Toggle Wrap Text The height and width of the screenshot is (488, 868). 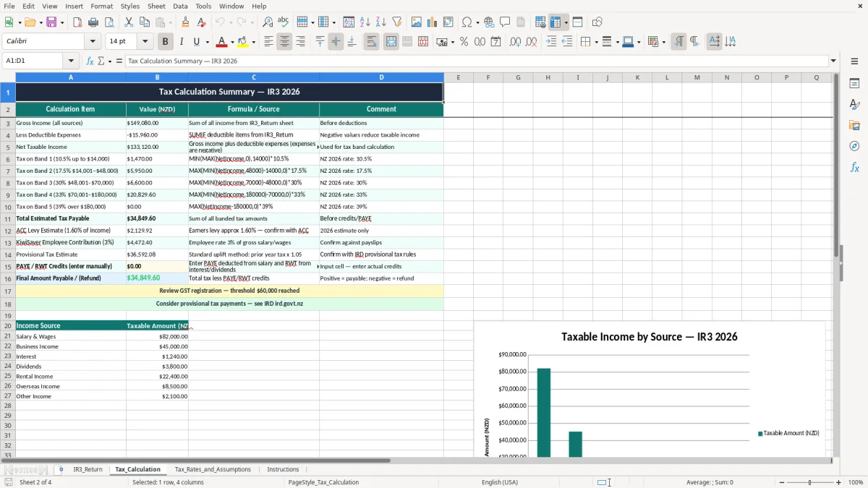[372, 42]
